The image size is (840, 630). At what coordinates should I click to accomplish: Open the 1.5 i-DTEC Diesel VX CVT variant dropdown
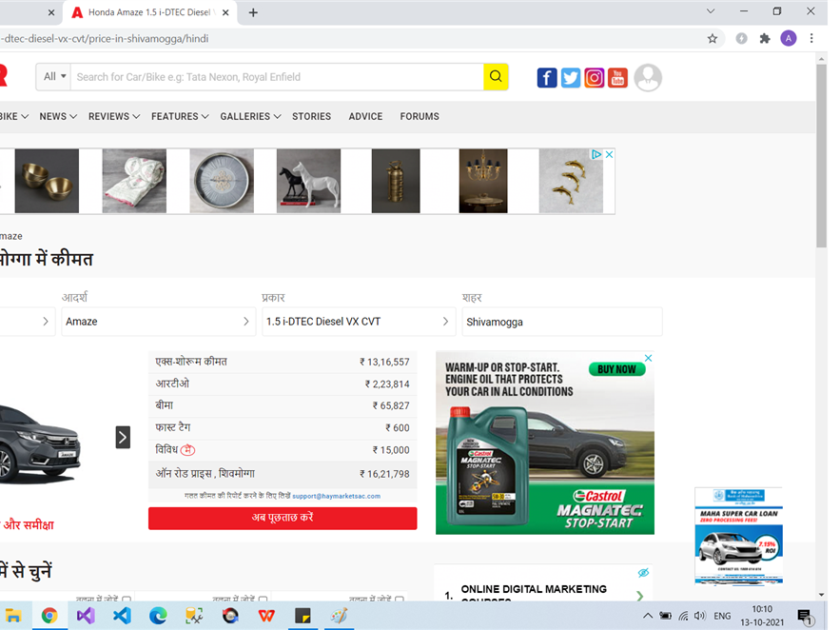point(358,322)
